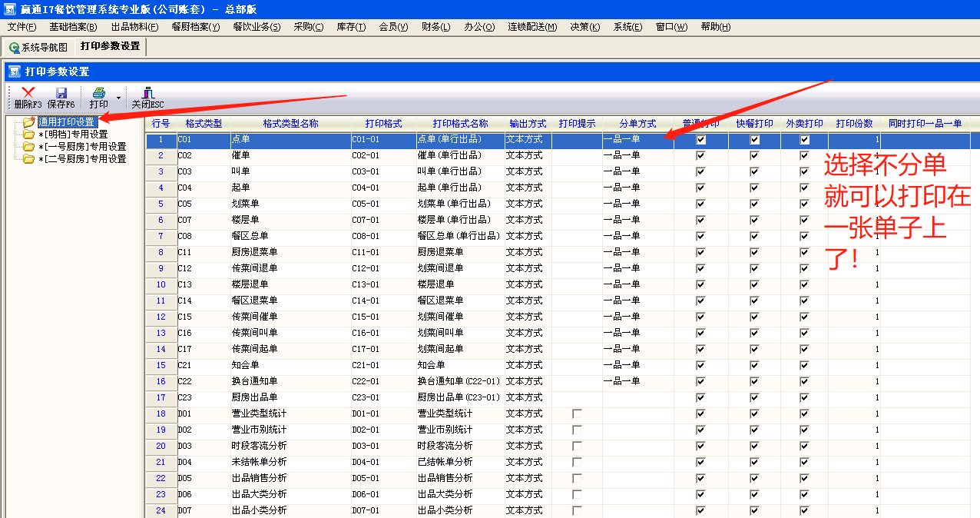
Task: Open the 连锁配送(M) menu
Action: pyautogui.click(x=531, y=27)
